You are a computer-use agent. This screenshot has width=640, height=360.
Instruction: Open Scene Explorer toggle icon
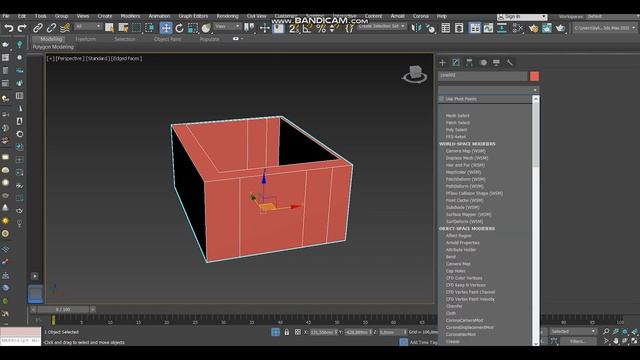tap(446, 28)
